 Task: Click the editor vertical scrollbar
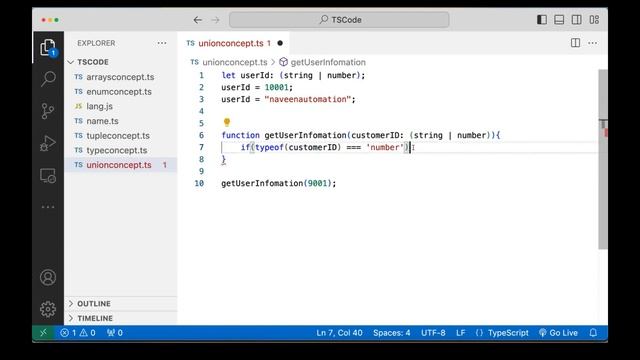(x=603, y=159)
